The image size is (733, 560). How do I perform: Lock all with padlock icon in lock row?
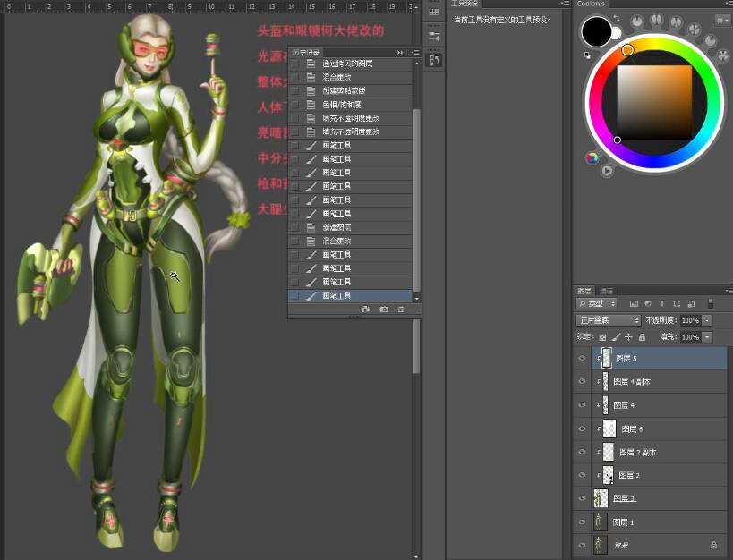tap(642, 337)
